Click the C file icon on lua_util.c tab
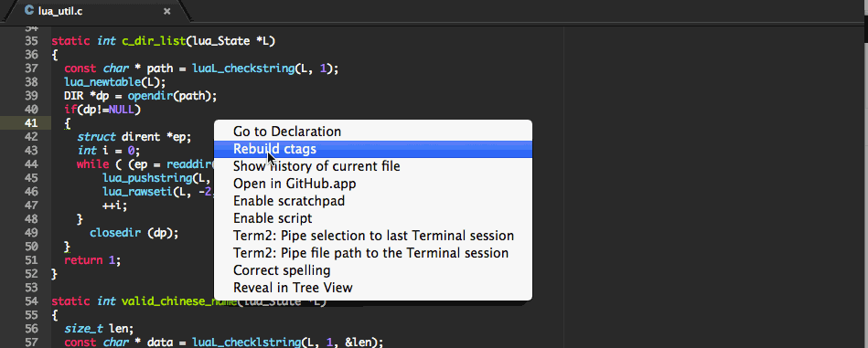868x348 pixels. pyautogui.click(x=28, y=11)
